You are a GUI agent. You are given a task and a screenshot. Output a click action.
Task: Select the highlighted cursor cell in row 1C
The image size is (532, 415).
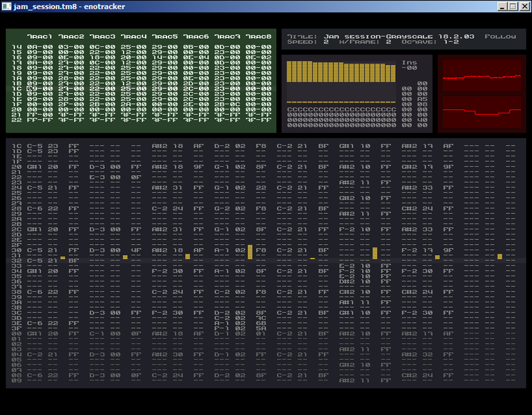coord(30,89)
